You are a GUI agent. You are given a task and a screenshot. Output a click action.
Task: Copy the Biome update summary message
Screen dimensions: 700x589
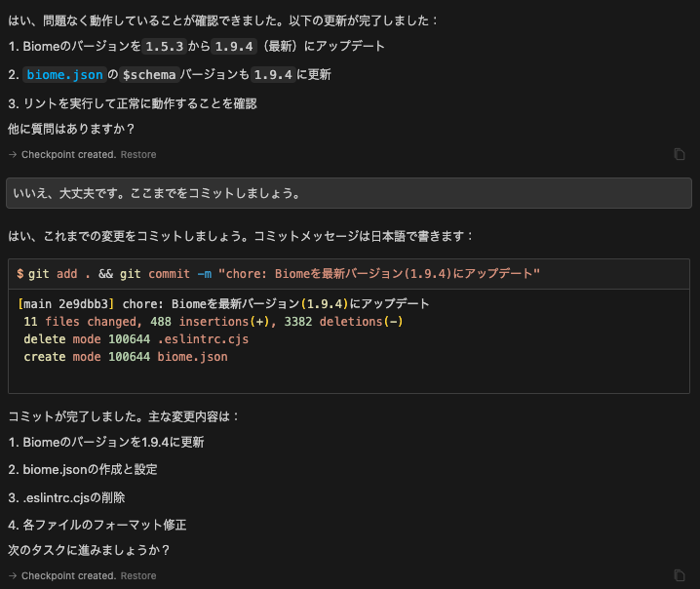679,154
